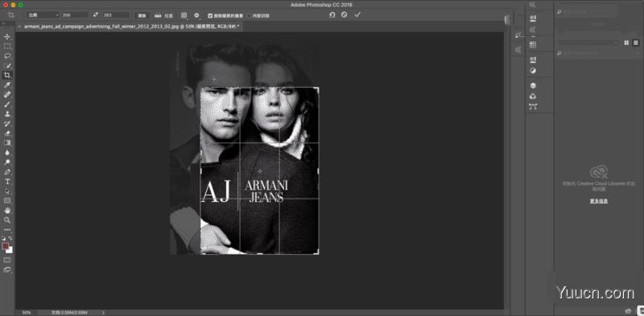The height and width of the screenshot is (316, 644).
Task: Select the Rectangle shape tool
Action: pyautogui.click(x=7, y=201)
